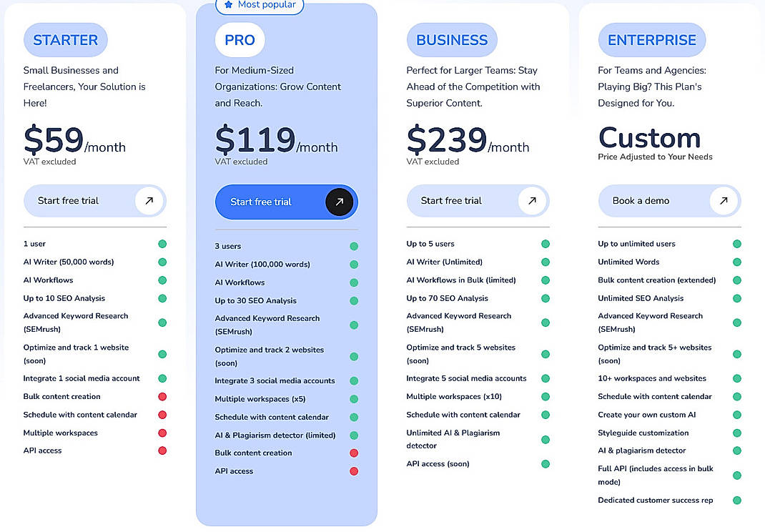
Task: Click the arrow icon on Pro's free trial button
Action: [338, 202]
